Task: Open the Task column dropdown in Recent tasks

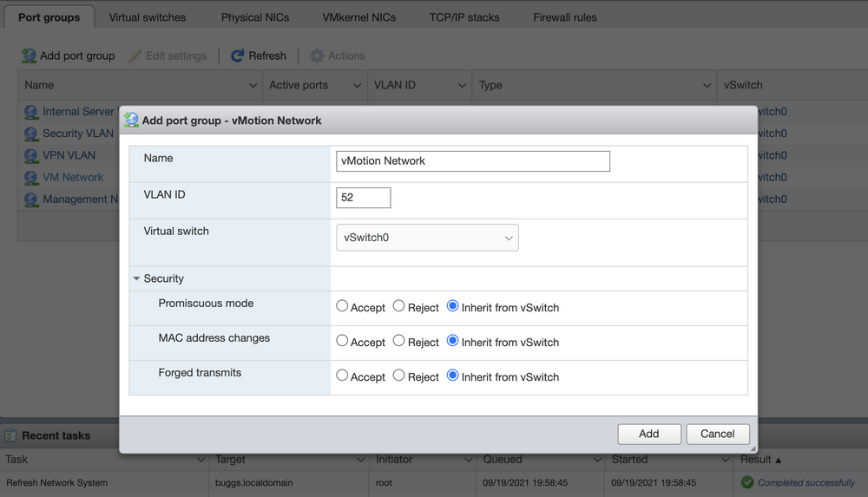Action: [x=201, y=460]
